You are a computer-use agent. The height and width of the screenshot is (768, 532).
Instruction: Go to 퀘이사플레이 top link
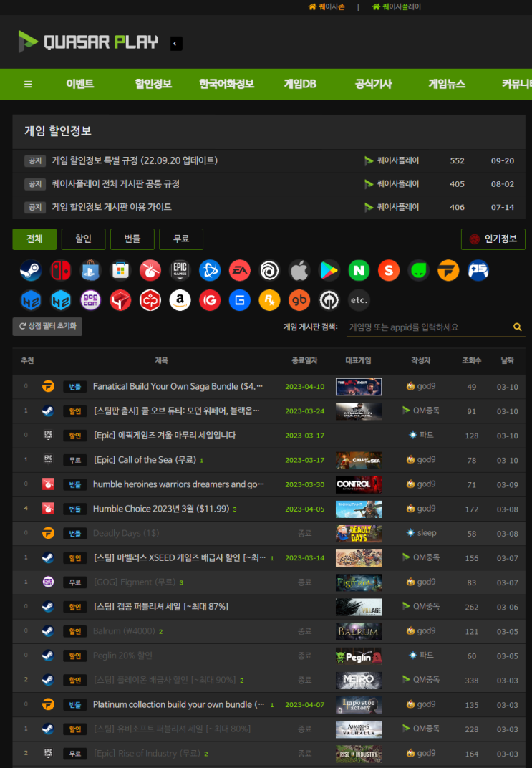point(397,7)
